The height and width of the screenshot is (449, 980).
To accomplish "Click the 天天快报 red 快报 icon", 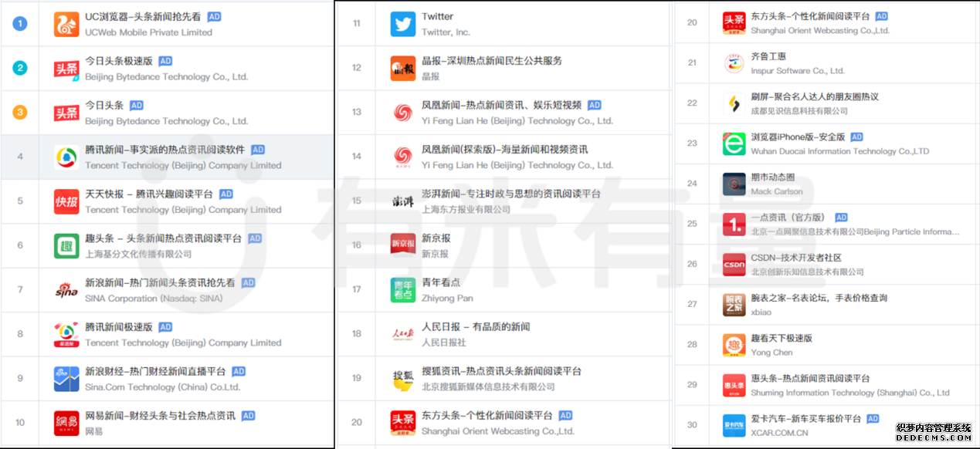I will click(66, 201).
